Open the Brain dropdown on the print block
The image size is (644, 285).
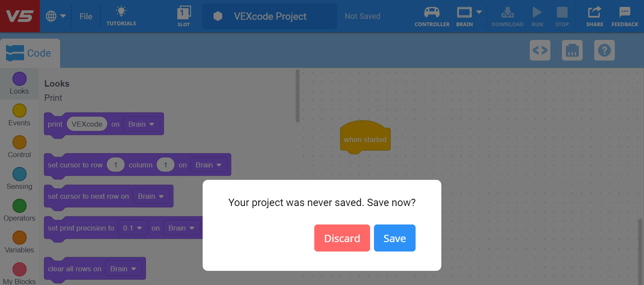tap(142, 124)
